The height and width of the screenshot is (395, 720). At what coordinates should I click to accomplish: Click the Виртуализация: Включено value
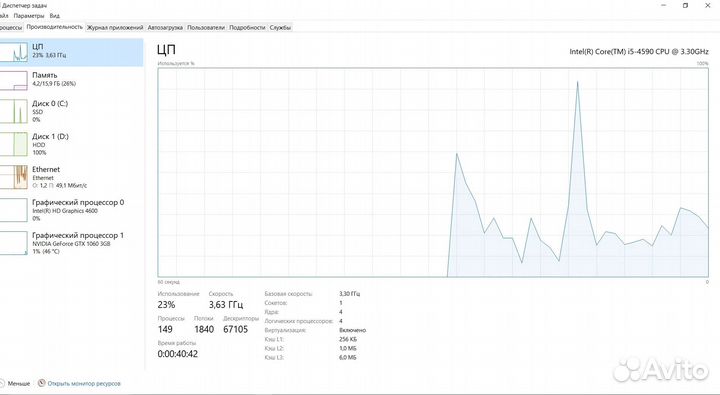pos(353,330)
